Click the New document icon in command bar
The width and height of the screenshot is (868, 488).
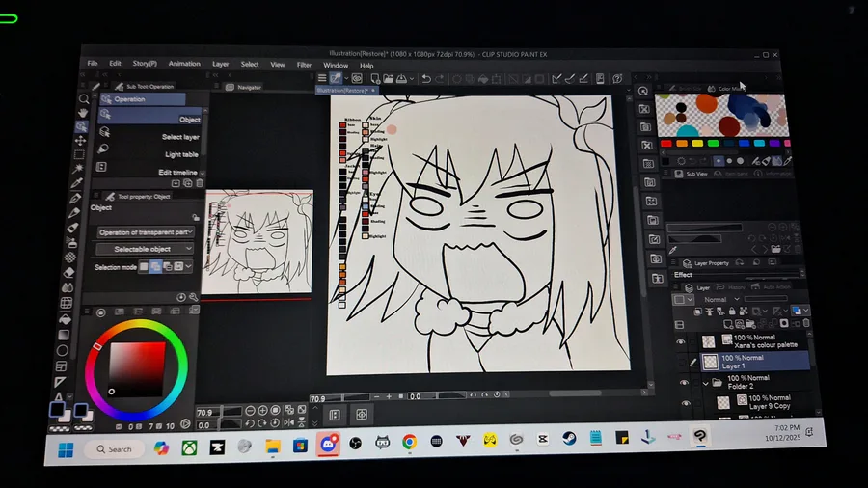(x=375, y=78)
